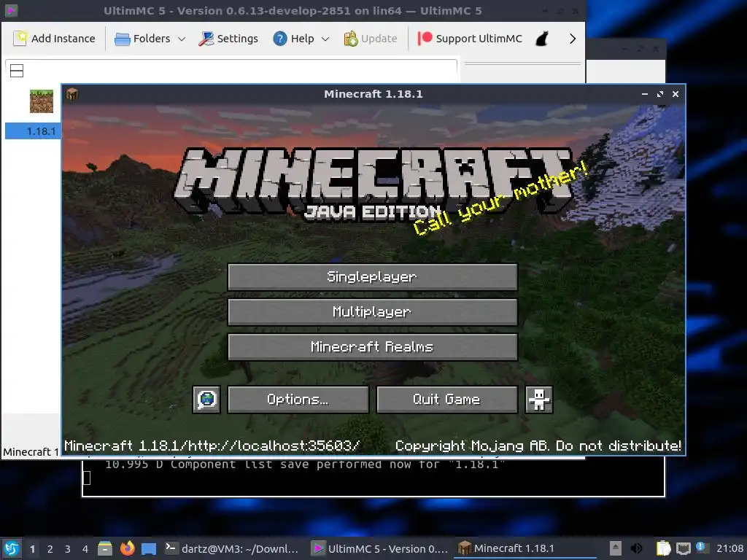This screenshot has height=560, width=747.
Task: Open Minecraft Options
Action: pos(298,399)
